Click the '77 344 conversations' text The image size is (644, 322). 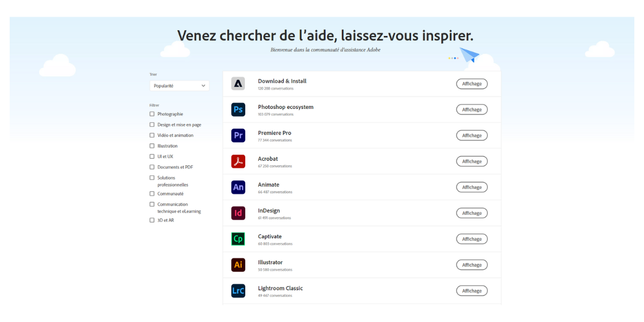pyautogui.click(x=275, y=140)
